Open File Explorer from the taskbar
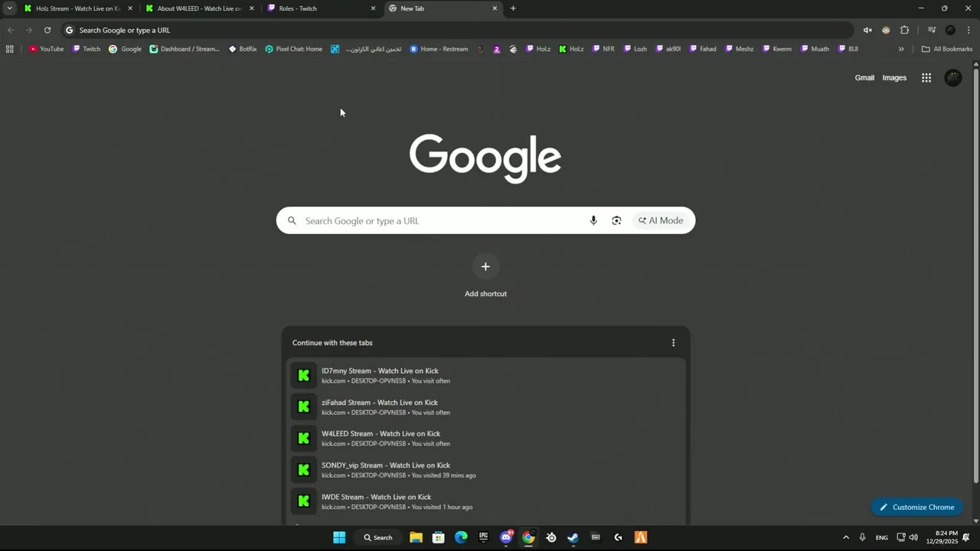980x551 pixels. point(416,537)
